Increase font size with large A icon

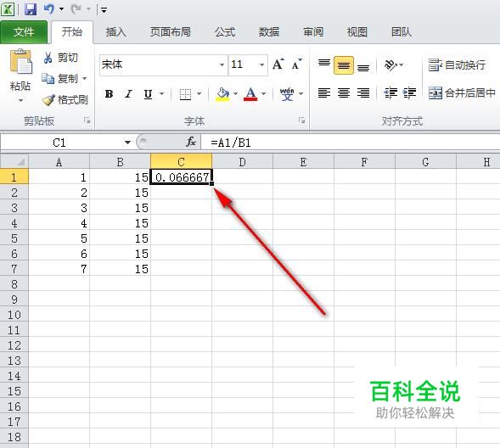pos(278,64)
